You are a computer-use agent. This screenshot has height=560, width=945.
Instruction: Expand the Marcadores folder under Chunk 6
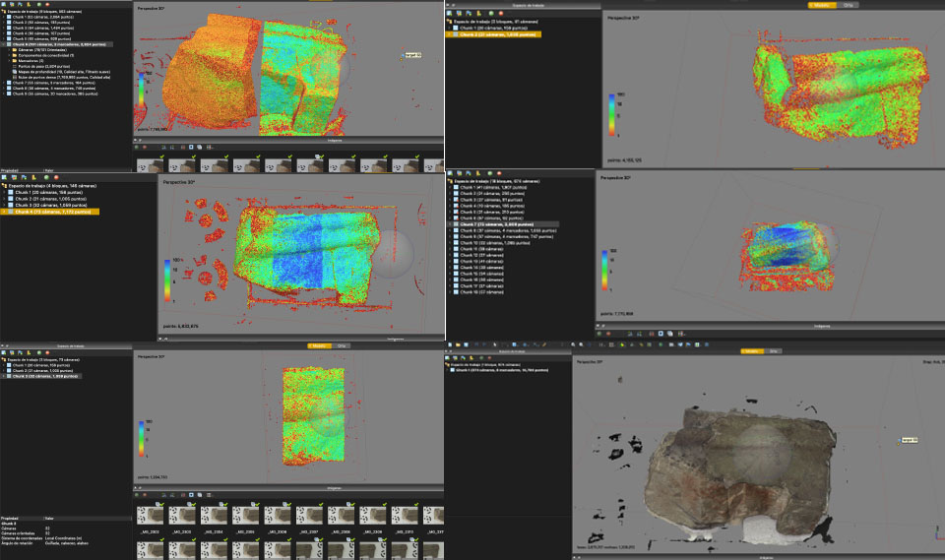(x=11, y=61)
